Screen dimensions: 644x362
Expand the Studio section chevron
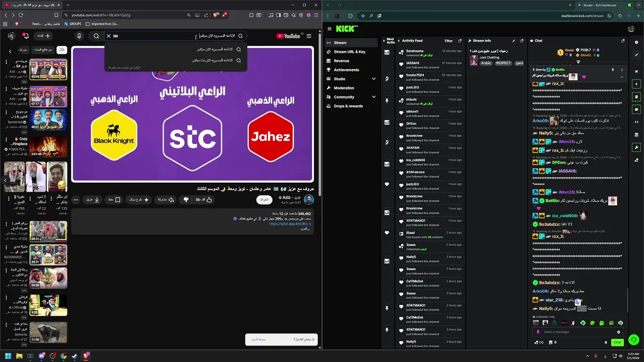[x=373, y=79]
